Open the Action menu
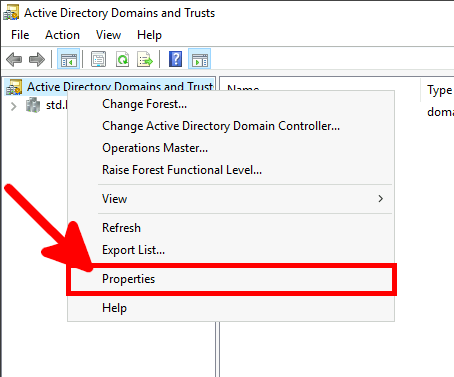The width and height of the screenshot is (454, 377). pyautogui.click(x=62, y=35)
